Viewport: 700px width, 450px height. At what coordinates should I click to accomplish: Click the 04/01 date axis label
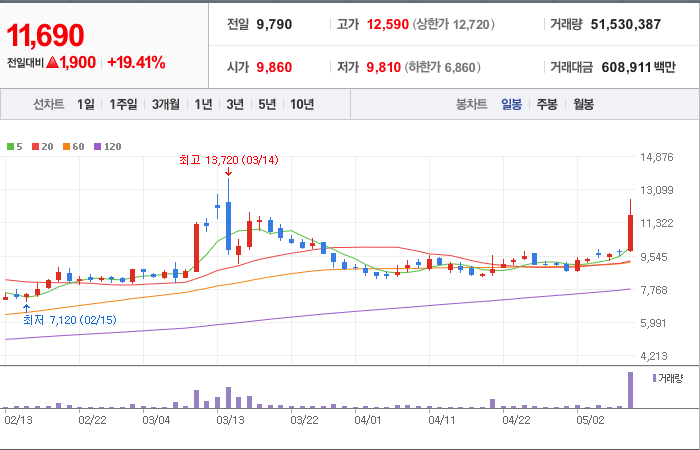point(368,420)
